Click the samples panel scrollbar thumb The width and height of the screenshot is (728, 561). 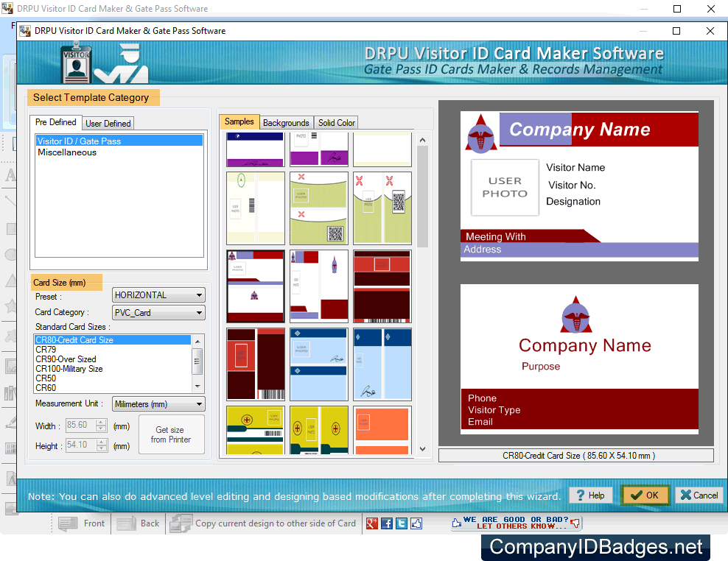(x=422, y=197)
